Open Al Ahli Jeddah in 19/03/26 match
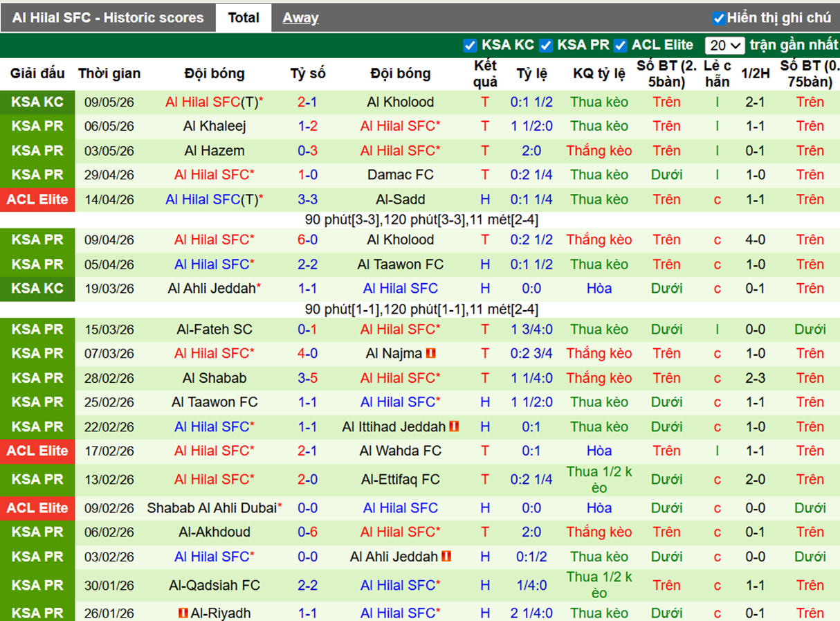The width and height of the screenshot is (840, 621). pos(212,289)
